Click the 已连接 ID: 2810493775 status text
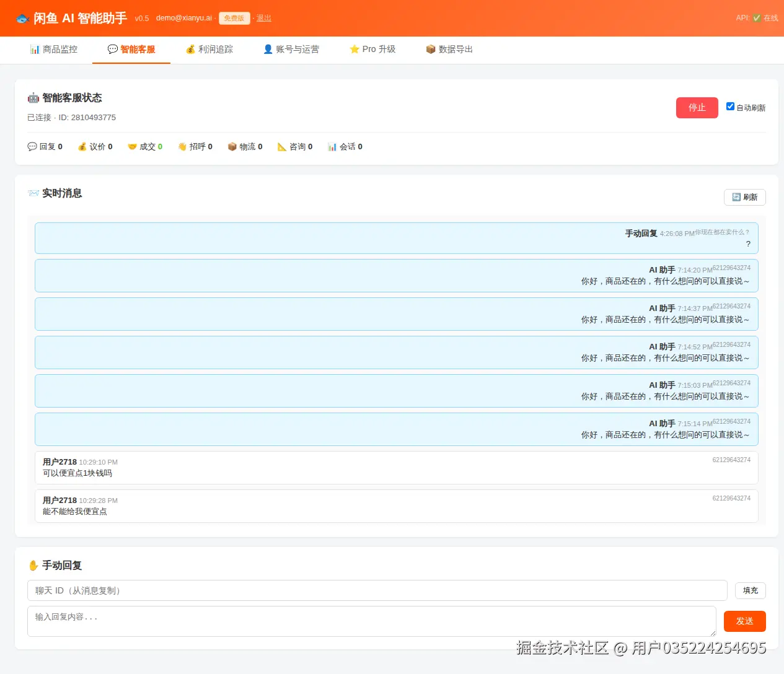784x674 pixels. tap(72, 118)
